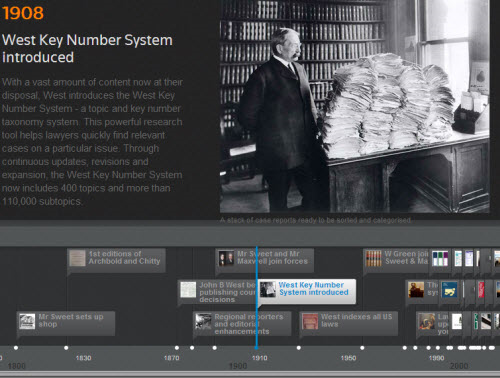500x378 pixels.
Task: Click the large photo of man beside paper stack
Action: pos(355,106)
